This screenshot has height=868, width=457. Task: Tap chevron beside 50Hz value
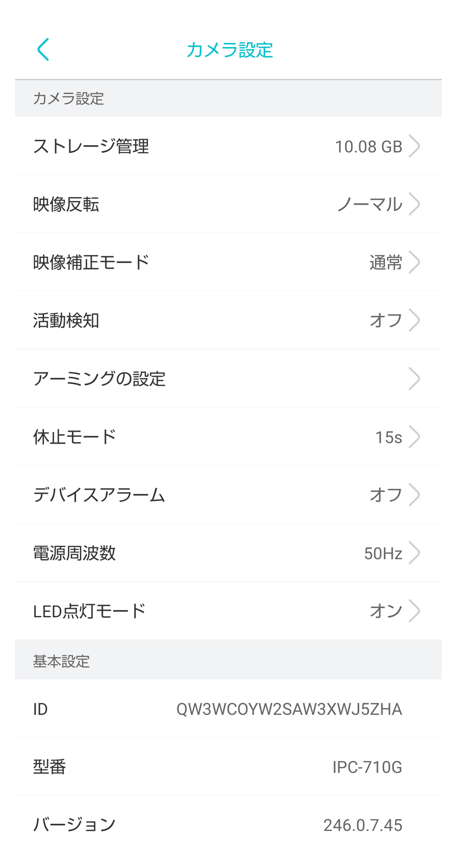(414, 553)
